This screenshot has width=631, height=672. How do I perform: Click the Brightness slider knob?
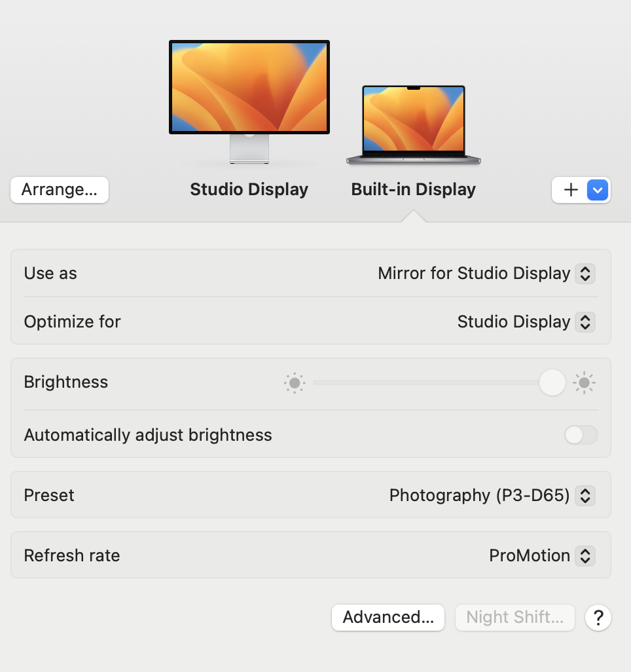552,383
